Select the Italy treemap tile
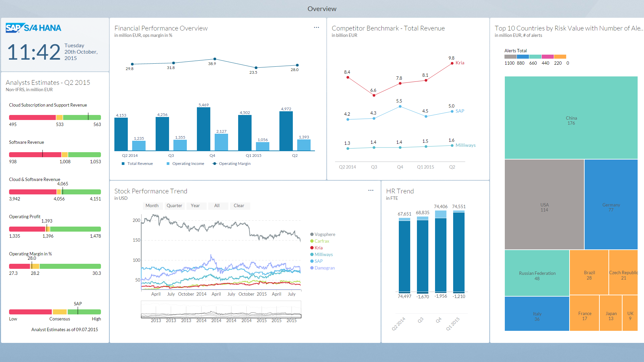This screenshot has width=644, height=362. pos(537,314)
